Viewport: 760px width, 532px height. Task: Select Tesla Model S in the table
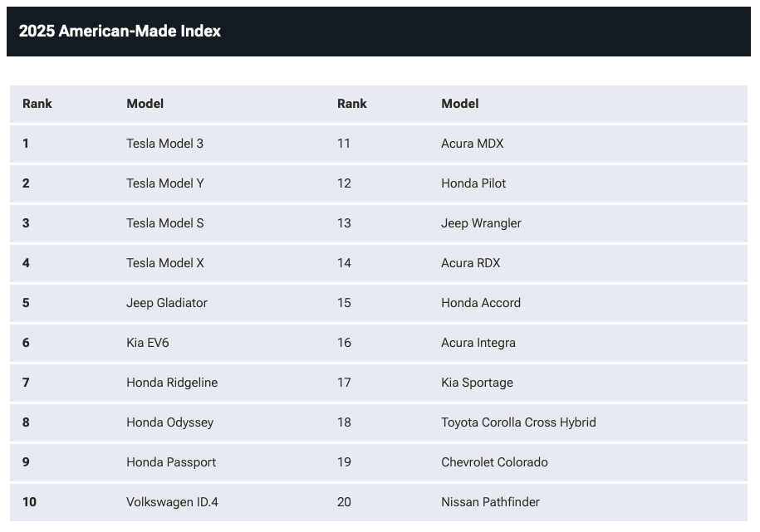tap(164, 223)
